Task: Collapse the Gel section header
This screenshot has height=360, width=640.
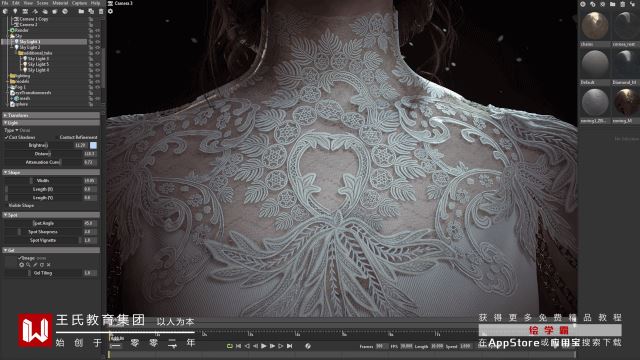Action: point(51,250)
